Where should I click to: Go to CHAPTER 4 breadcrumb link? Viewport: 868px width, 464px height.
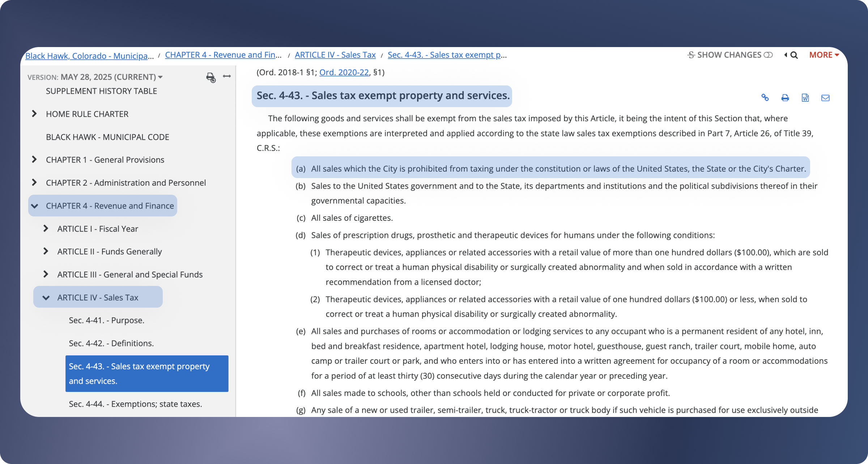pos(223,55)
